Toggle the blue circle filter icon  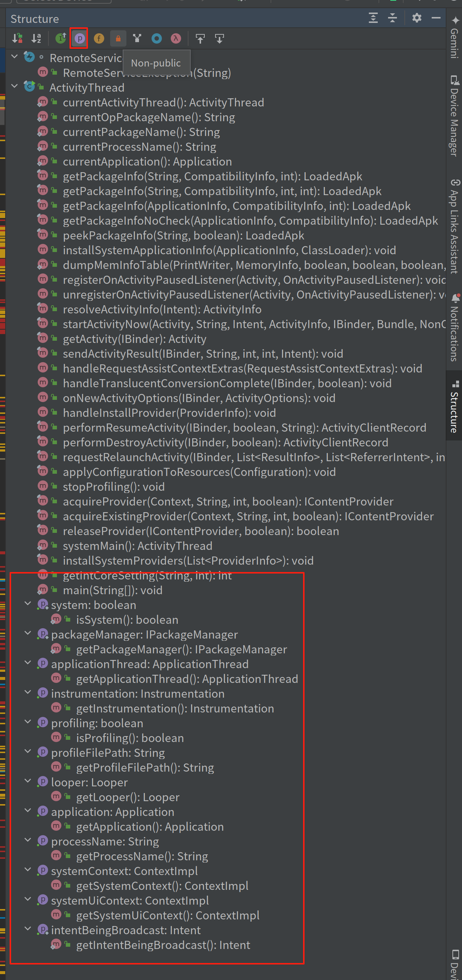tap(157, 38)
